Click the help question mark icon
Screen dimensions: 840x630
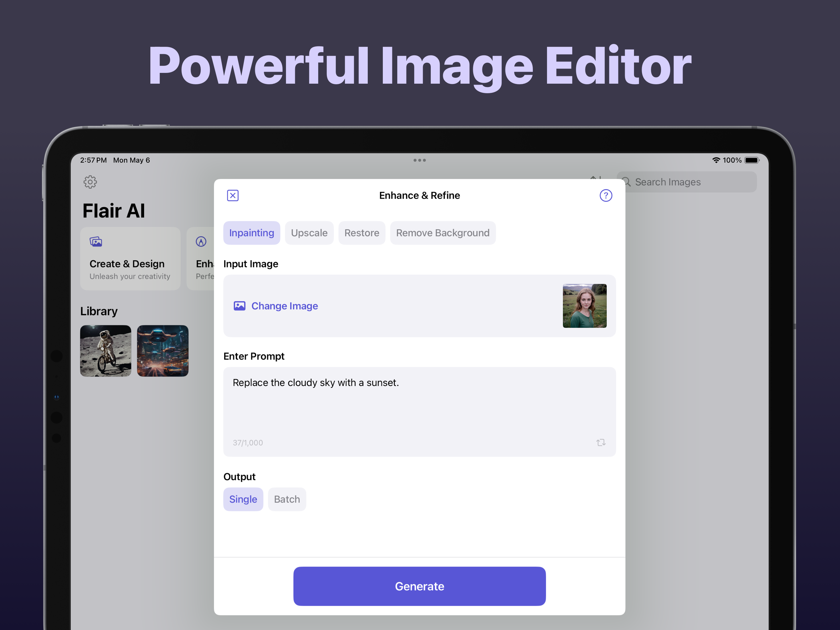tap(606, 195)
